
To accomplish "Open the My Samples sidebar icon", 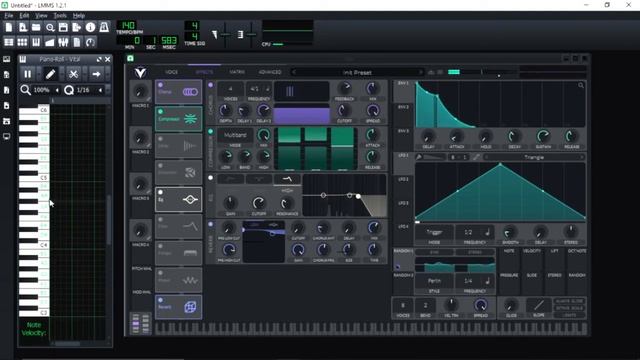I will click(7, 90).
